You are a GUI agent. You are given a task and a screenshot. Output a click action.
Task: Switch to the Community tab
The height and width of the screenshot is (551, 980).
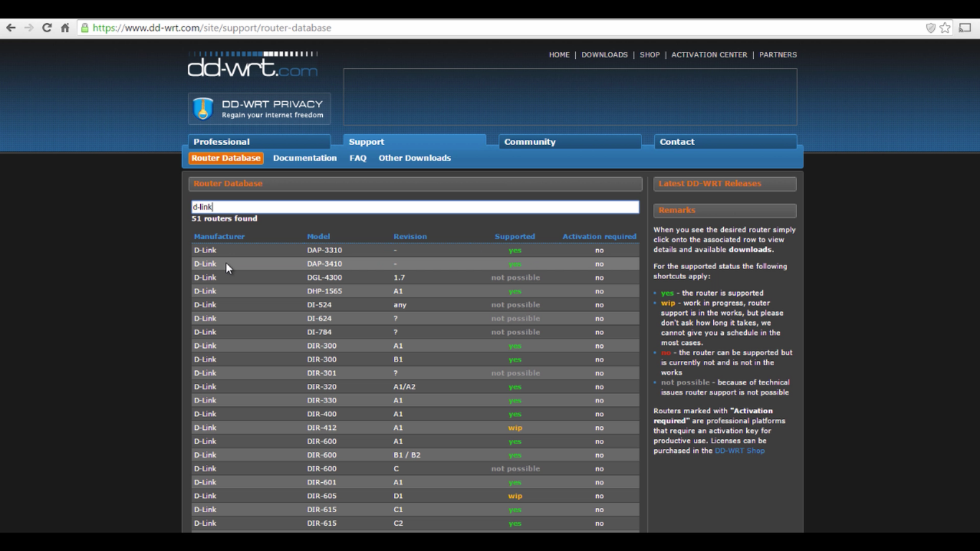[x=570, y=142]
